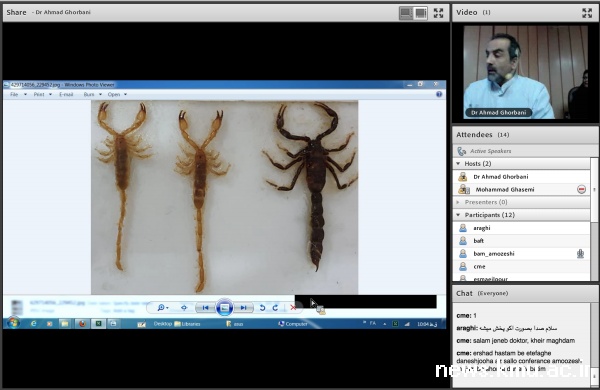Select host Dr Ahmad Ghorbani in attendees
Image resolution: width=600 pixels, height=390 pixels.
[522, 176]
